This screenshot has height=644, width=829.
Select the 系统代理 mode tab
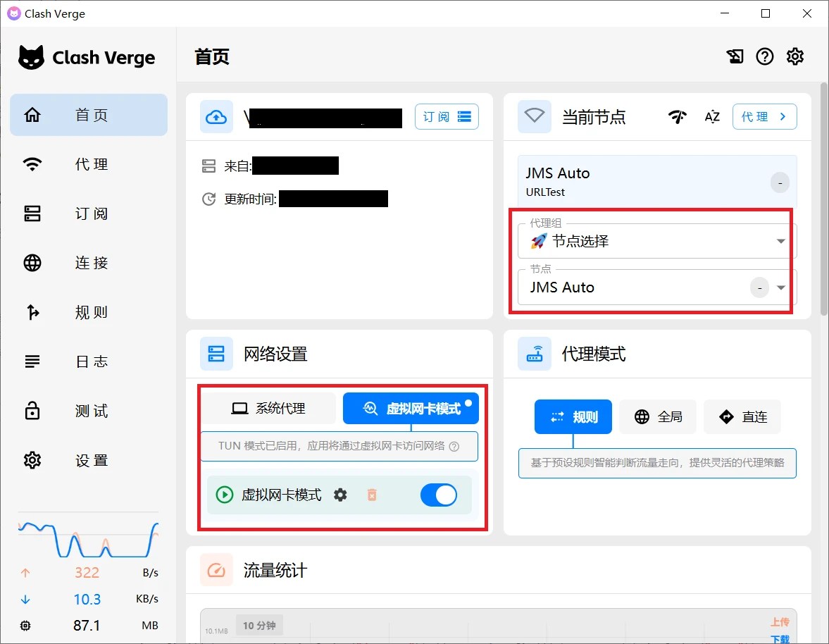[x=268, y=408]
